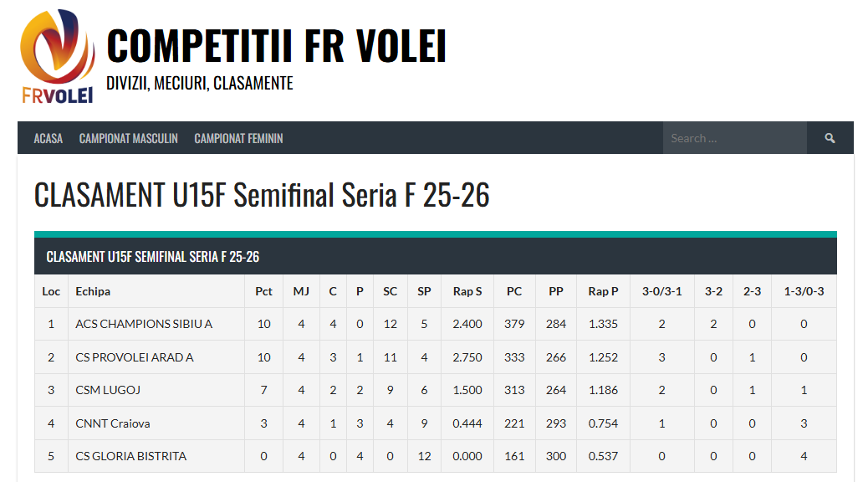
Task: Sort table by Echipa column header
Action: [x=93, y=291]
